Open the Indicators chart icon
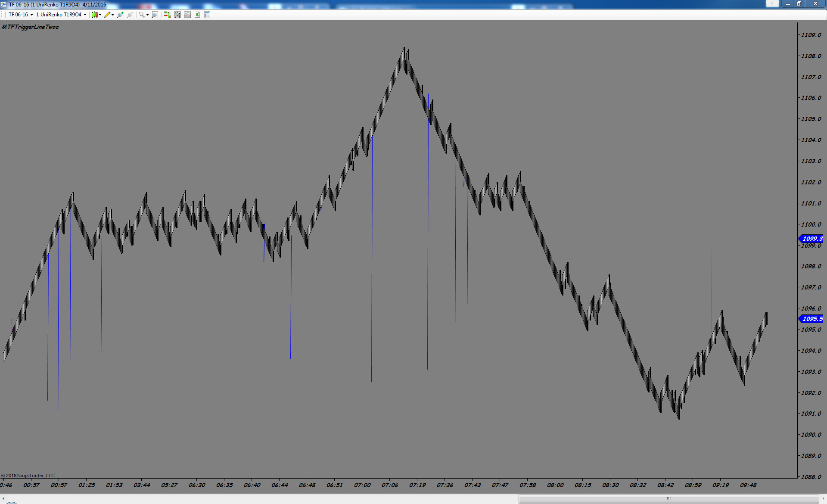The height and width of the screenshot is (504, 827). [187, 15]
